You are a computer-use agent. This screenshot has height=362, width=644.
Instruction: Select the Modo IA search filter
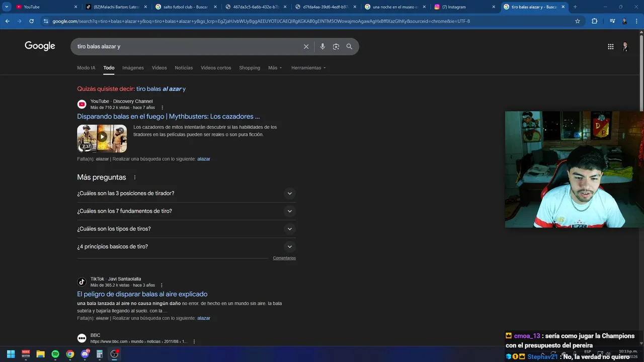(86, 68)
